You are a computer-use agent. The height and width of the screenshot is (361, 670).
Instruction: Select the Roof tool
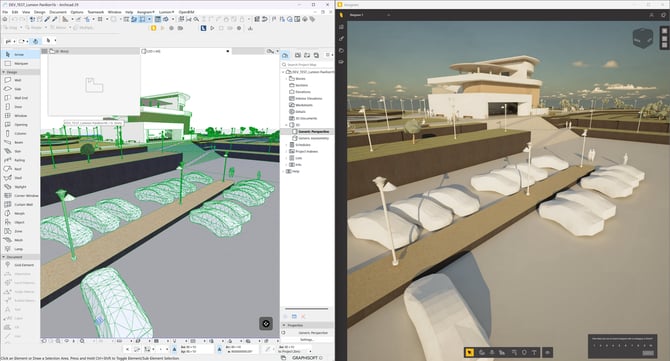point(20,169)
